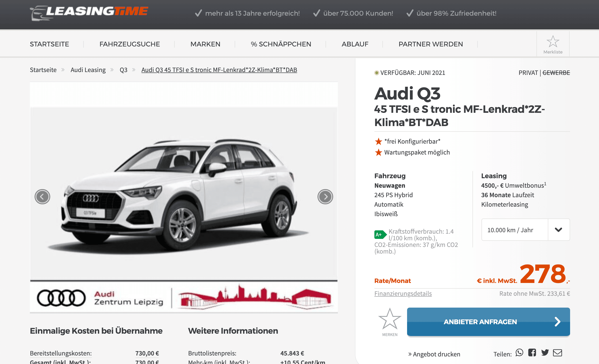Viewport: 599px width, 364px height.
Task: Click Rate ohne MwSt. 233,61 € text
Action: pos(534,293)
